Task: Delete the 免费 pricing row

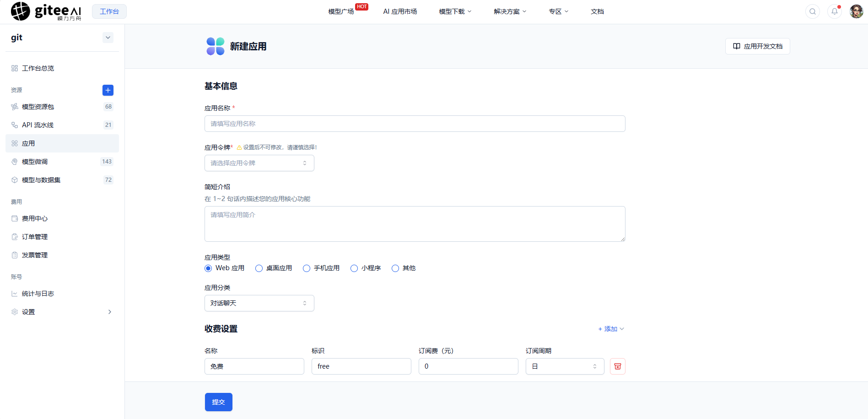Action: (618, 366)
